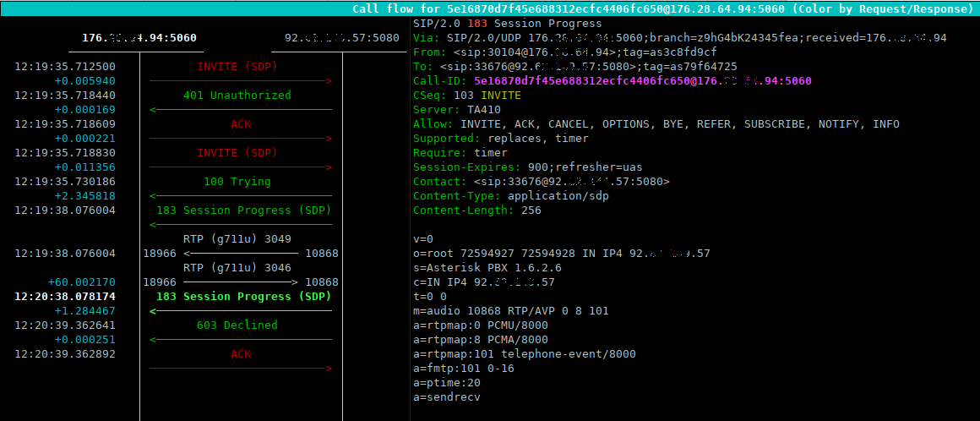This screenshot has width=980, height=421.
Task: Click the final ACK at 12:20:39.362892
Action: coord(240,354)
